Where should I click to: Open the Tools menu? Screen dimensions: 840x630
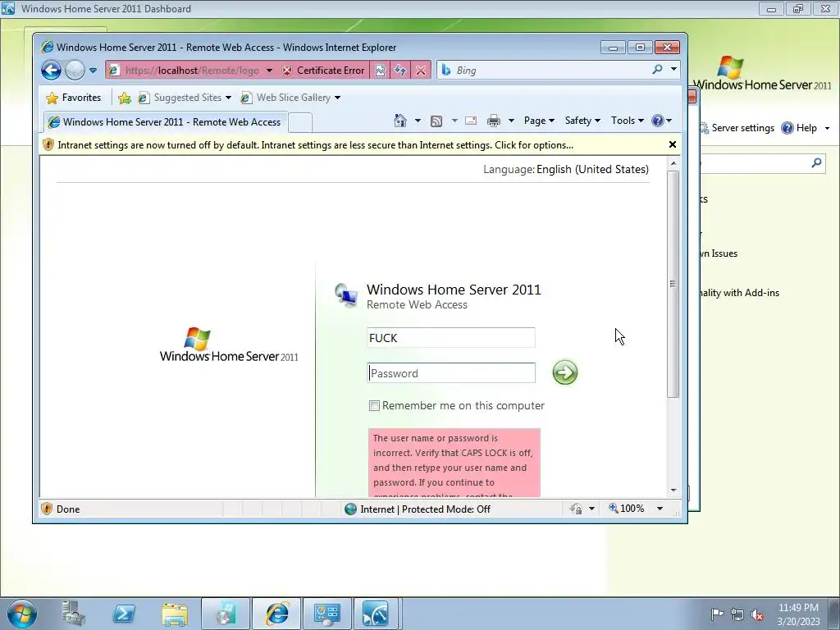[628, 121]
